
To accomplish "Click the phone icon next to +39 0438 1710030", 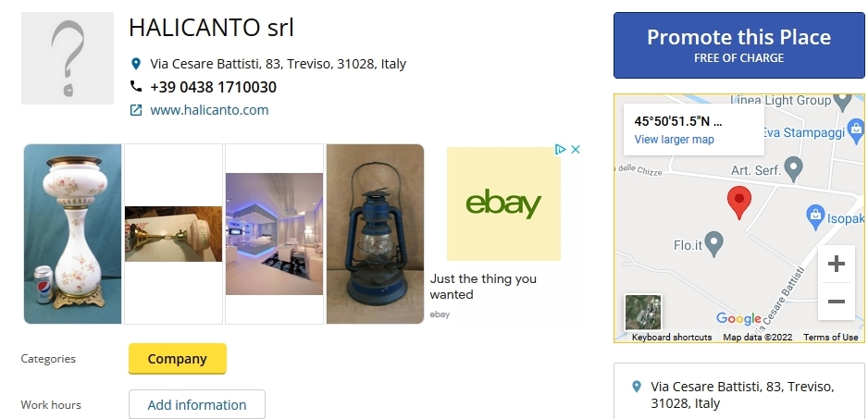I will pos(136,86).
